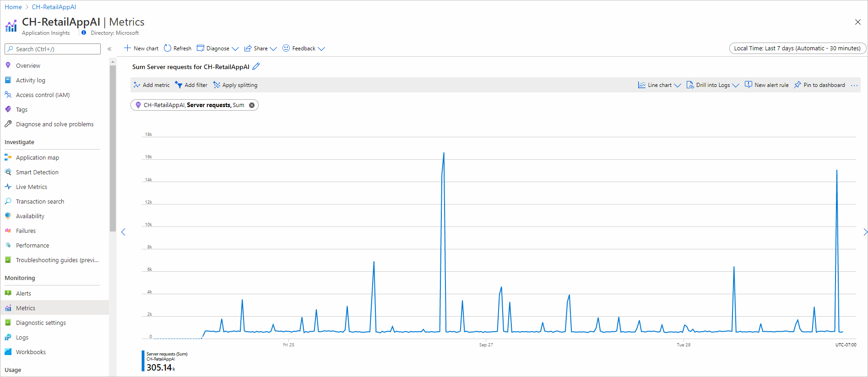Click Add metric
Screen dimensions: 868x377
[x=152, y=85]
